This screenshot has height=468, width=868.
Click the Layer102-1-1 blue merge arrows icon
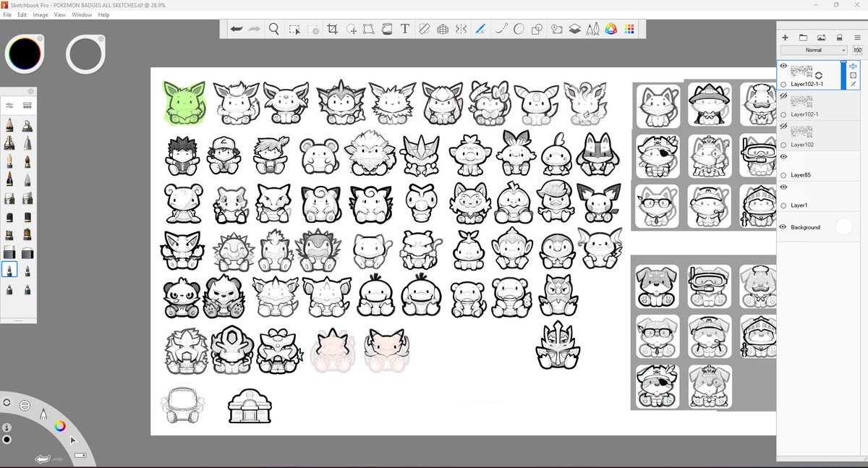[x=854, y=66]
